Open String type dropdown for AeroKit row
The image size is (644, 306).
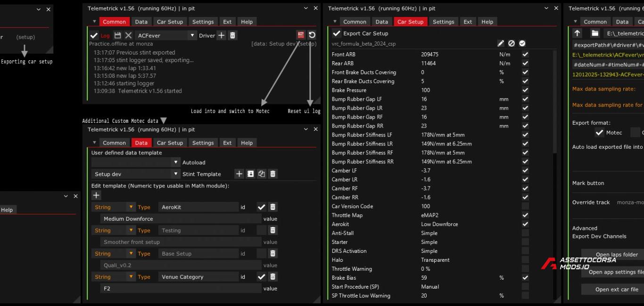point(114,207)
